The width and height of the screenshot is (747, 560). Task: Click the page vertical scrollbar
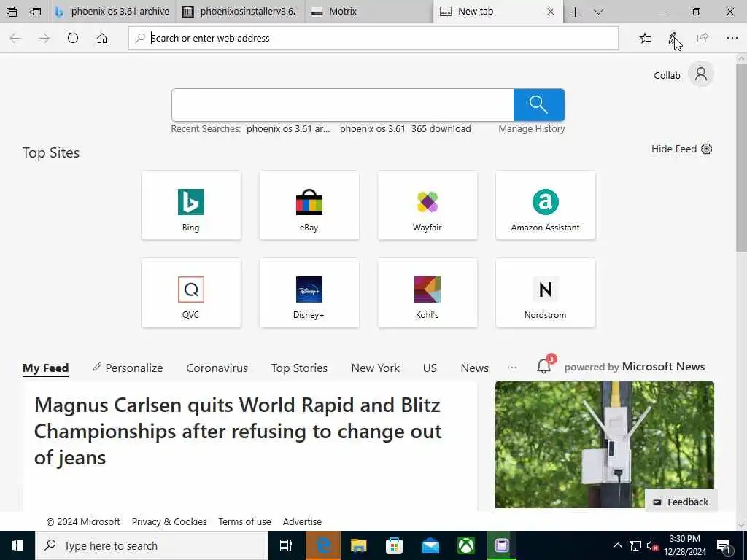coord(741,157)
